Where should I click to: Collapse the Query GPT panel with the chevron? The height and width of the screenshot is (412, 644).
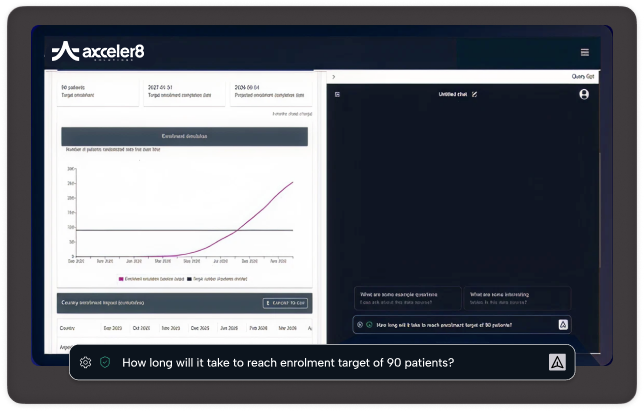tap(333, 76)
